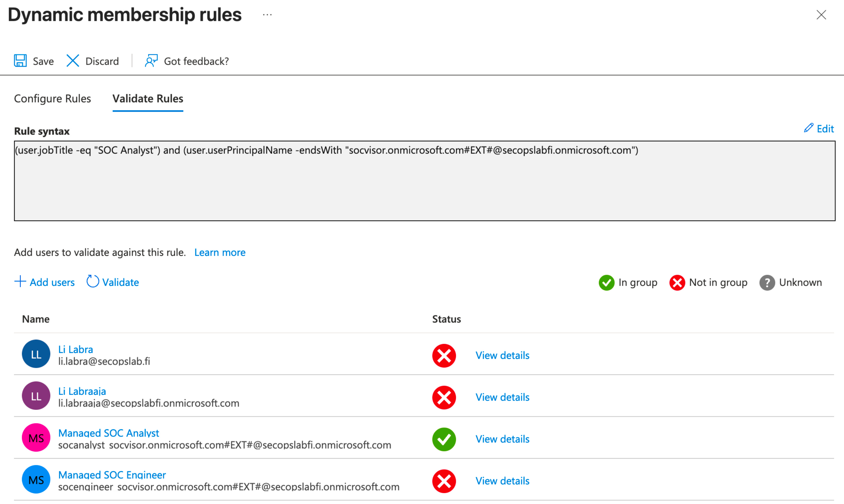Click Li Labra's red not-in-group status icon
844x504 pixels.
point(444,356)
